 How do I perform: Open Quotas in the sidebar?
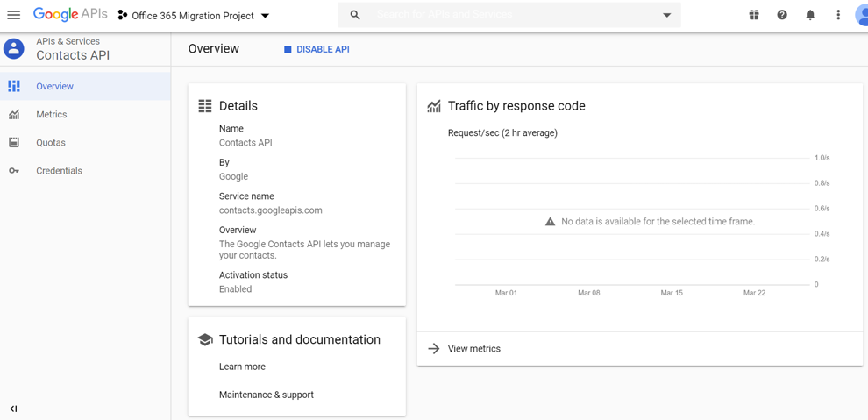[x=50, y=143]
